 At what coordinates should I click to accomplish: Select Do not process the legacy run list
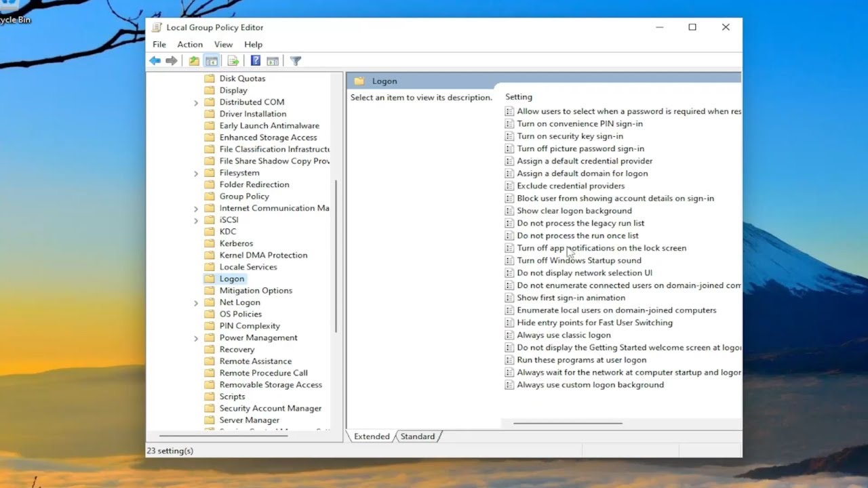[580, 223]
